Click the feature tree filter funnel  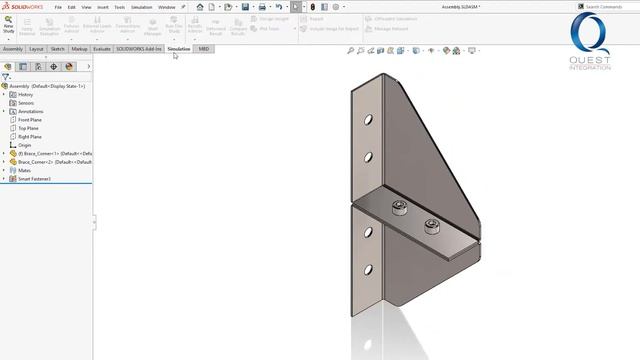5,77
